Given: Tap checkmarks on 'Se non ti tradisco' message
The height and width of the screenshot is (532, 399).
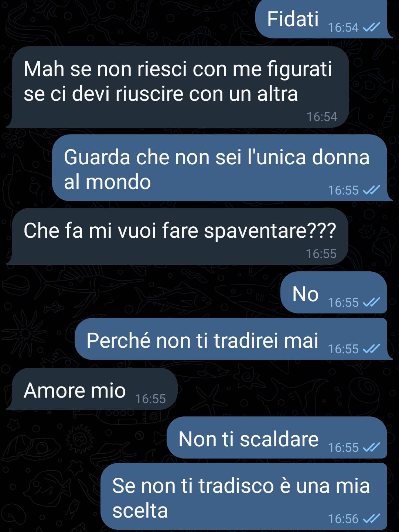Looking at the screenshot, I should (371, 518).
